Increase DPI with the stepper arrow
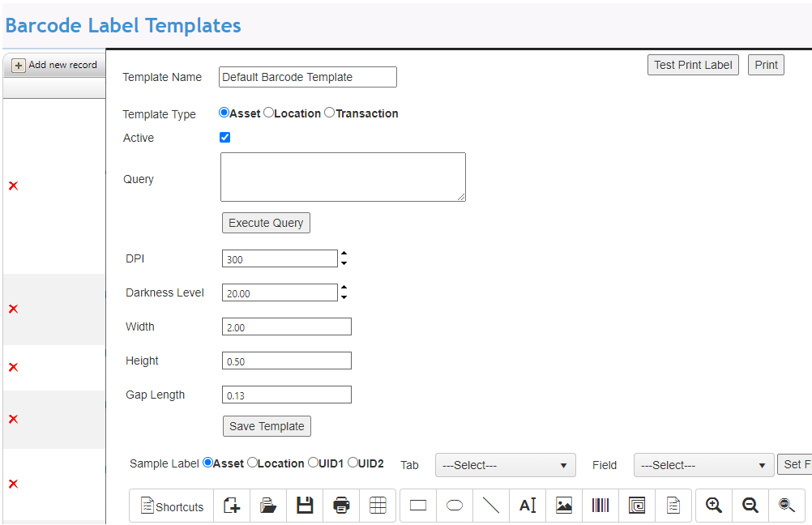 [x=344, y=254]
